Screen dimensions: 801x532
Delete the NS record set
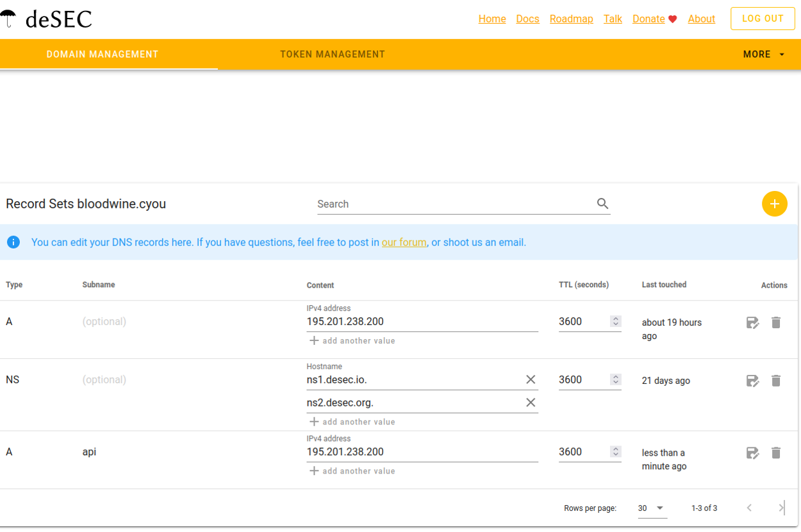pos(776,381)
